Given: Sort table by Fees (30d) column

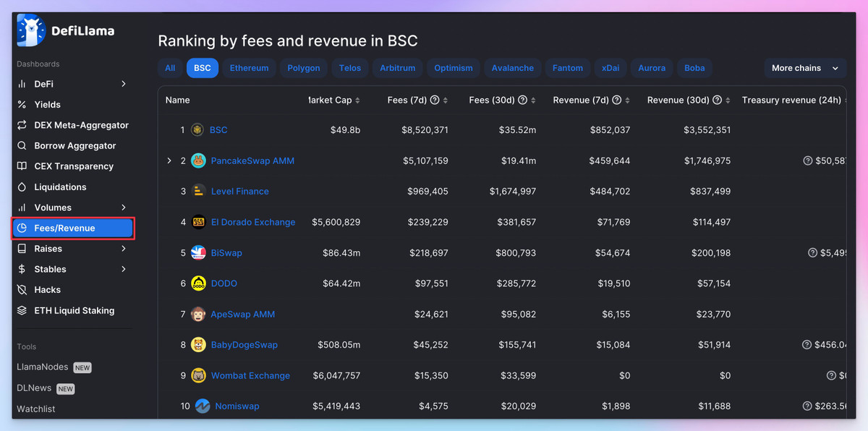Looking at the screenshot, I should click(534, 101).
